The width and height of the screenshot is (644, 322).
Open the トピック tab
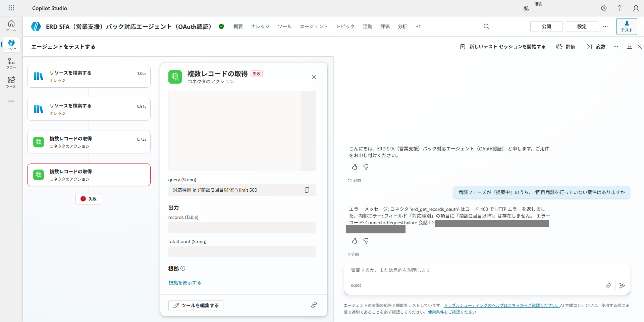[x=345, y=27]
